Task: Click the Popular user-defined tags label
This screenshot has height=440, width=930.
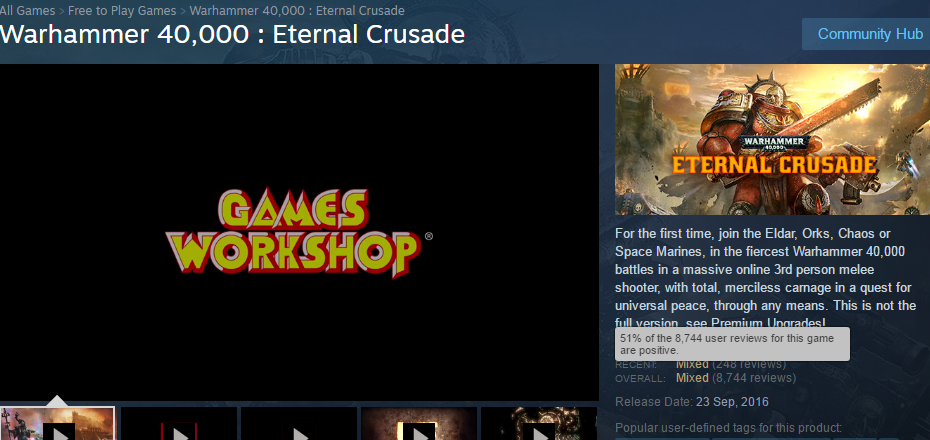Action: [x=728, y=428]
